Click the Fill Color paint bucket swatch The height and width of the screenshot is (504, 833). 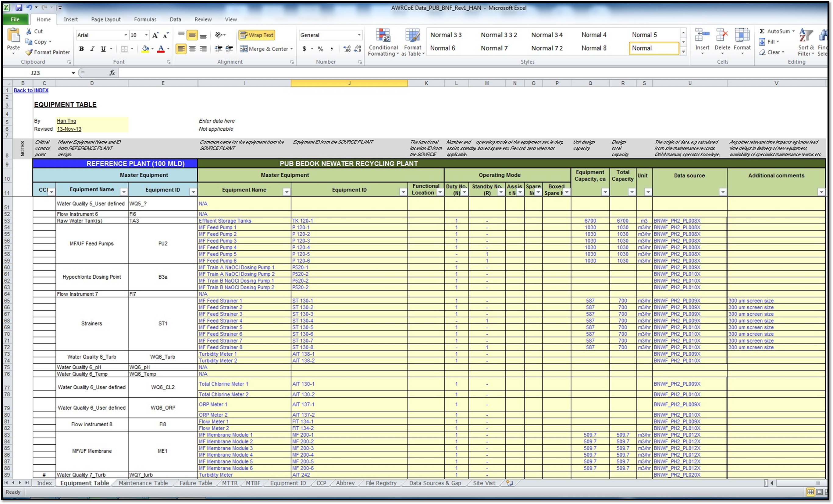(x=145, y=49)
